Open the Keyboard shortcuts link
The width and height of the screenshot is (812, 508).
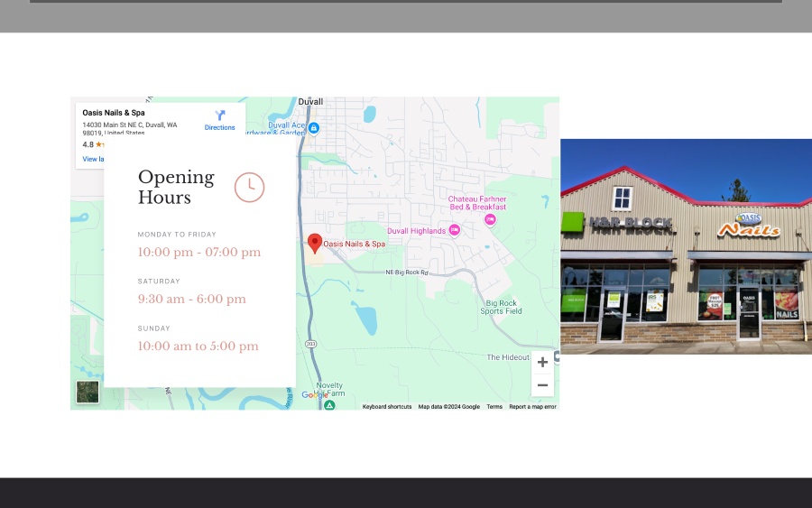tap(387, 407)
